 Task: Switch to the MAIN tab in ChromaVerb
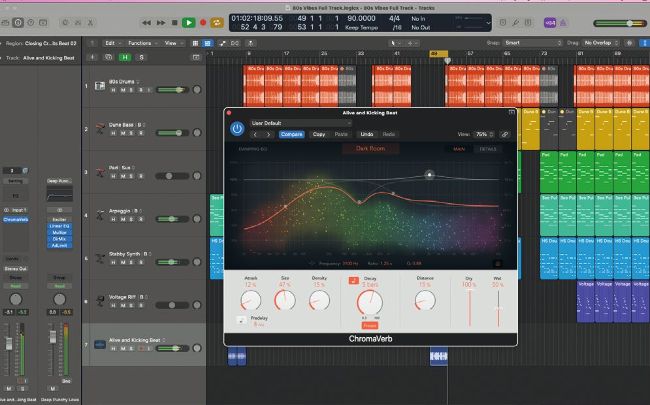[459, 149]
